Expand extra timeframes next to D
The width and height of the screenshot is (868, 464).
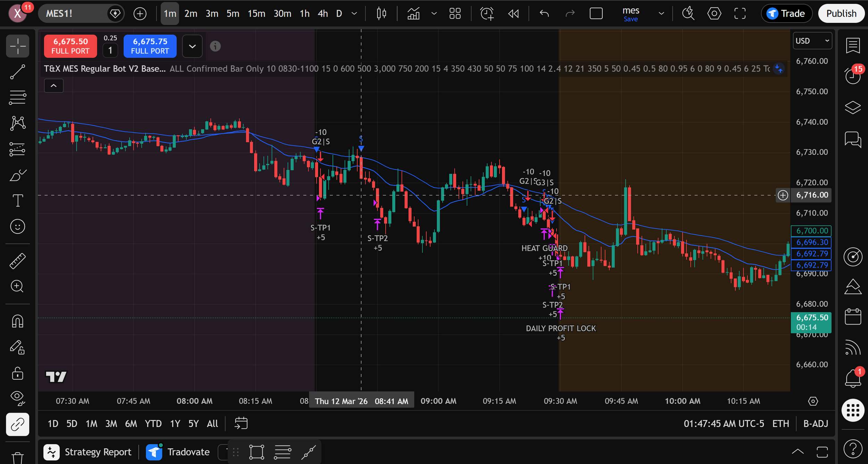tap(354, 13)
